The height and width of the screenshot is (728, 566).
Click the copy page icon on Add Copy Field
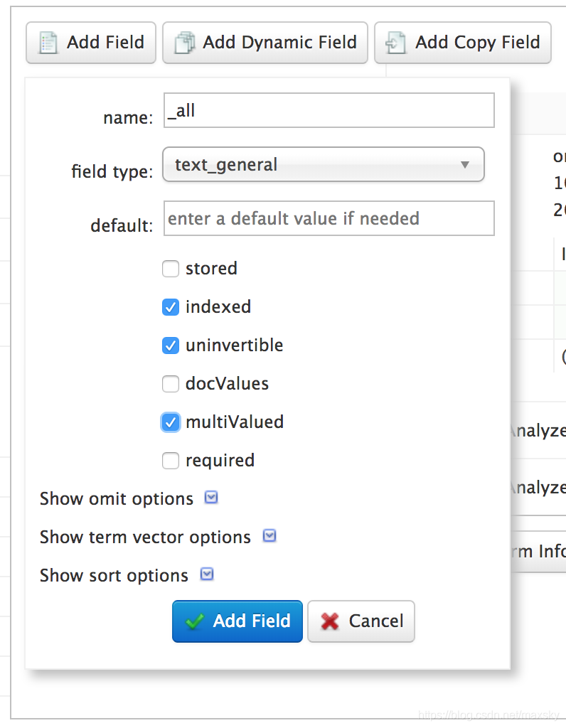(x=395, y=43)
